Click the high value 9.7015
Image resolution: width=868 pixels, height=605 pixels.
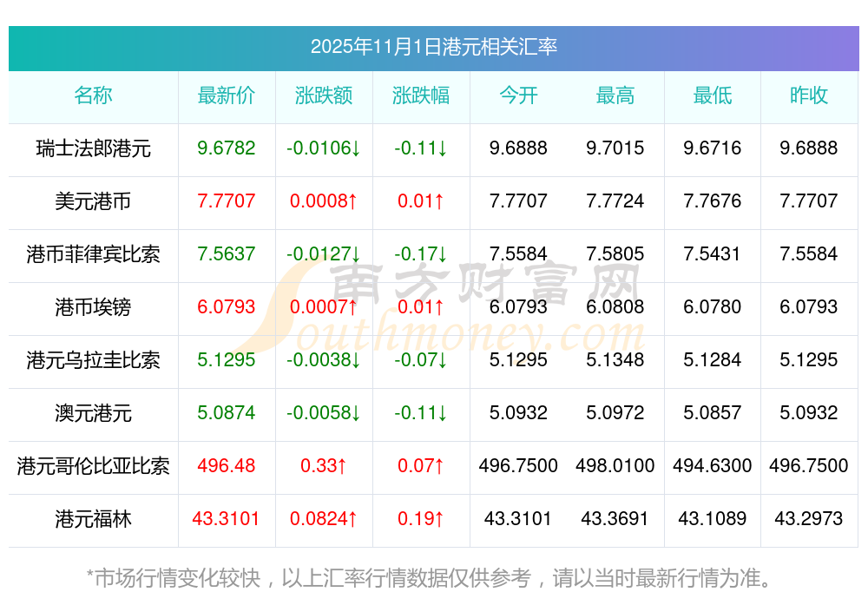tap(615, 148)
